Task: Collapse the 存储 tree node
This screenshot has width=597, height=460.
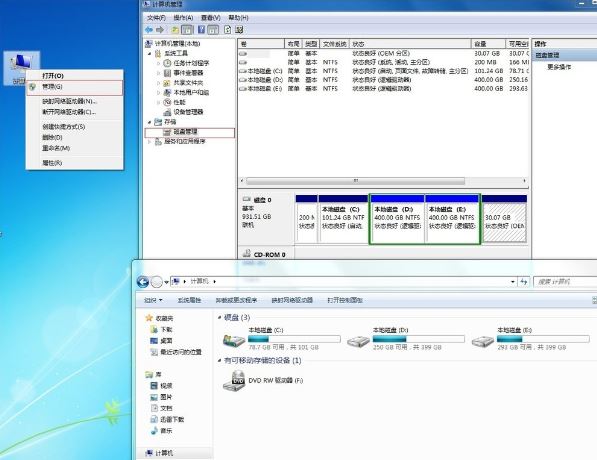Action: (150, 122)
